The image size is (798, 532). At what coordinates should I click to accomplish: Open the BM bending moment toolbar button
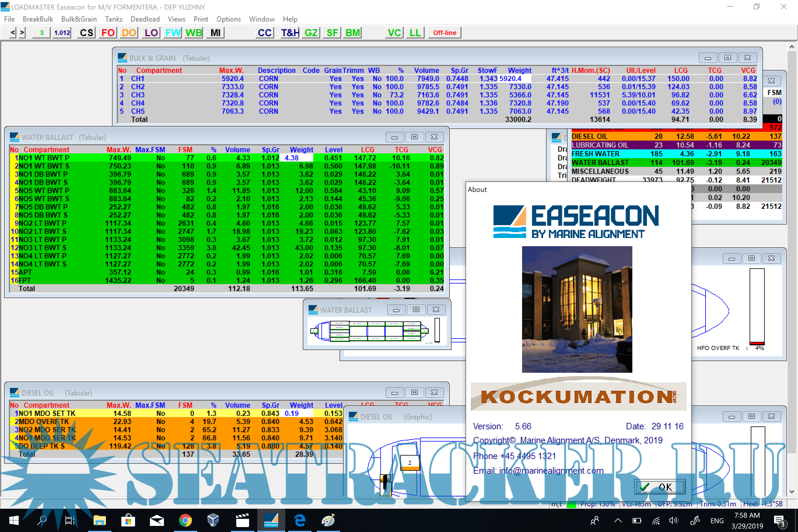352,33
